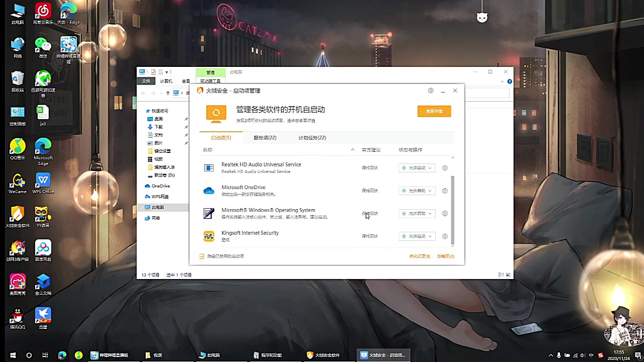The height and width of the screenshot is (362, 644).
Task: Switch to 启动项(5) tab
Action: tap(221, 138)
